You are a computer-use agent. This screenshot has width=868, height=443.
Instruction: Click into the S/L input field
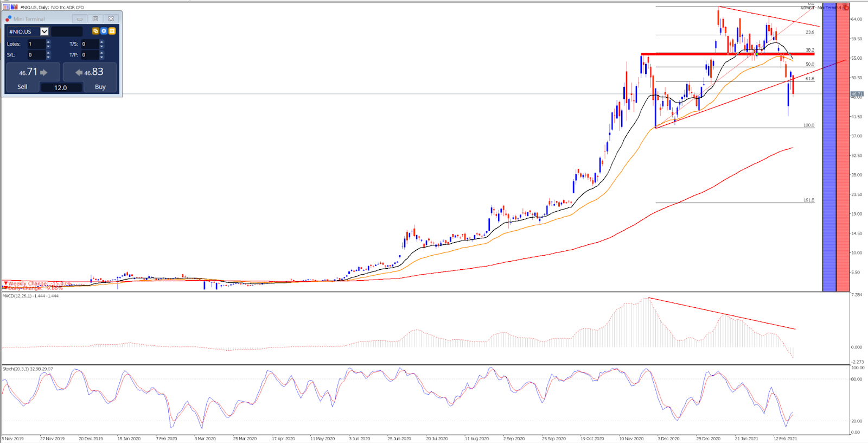click(36, 55)
